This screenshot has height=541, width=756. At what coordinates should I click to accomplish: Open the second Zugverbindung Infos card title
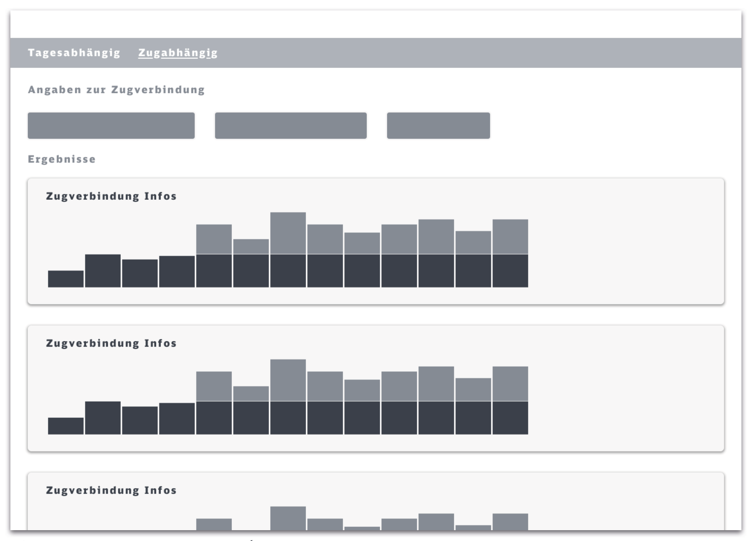111,343
